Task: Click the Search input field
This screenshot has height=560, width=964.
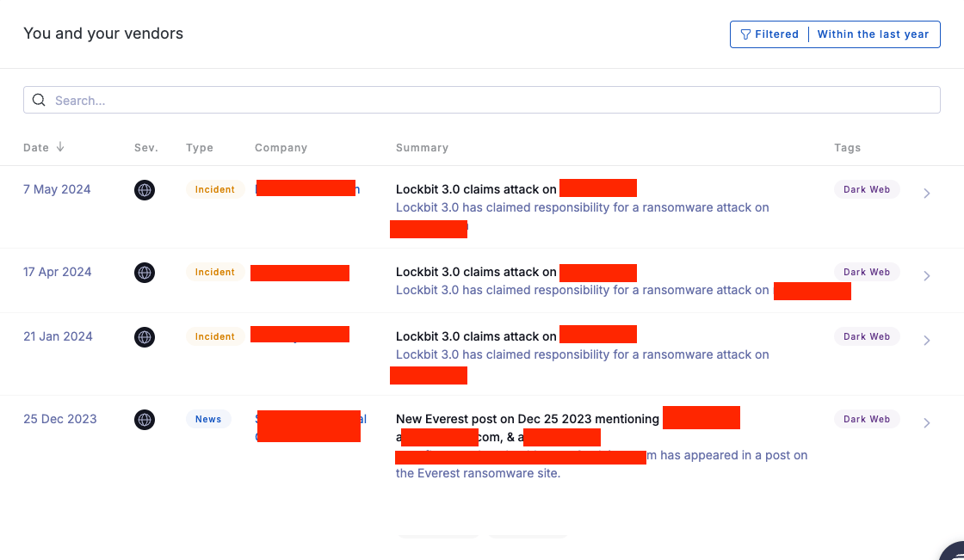Action: [x=481, y=100]
